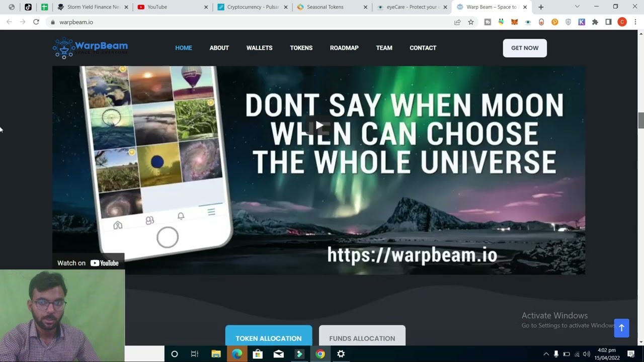Toggle the browser side panel
The width and height of the screenshot is (644, 362).
coord(608,22)
